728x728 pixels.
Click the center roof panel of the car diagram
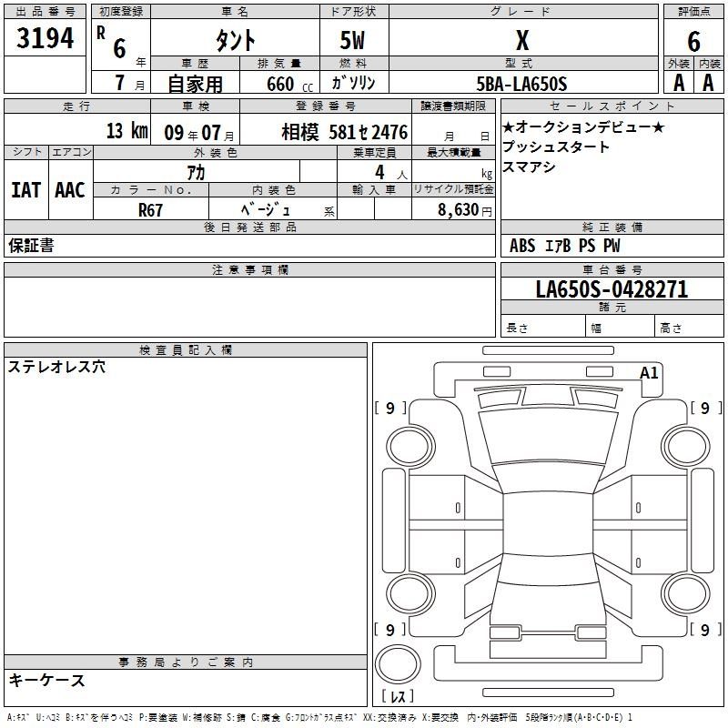[548, 523]
